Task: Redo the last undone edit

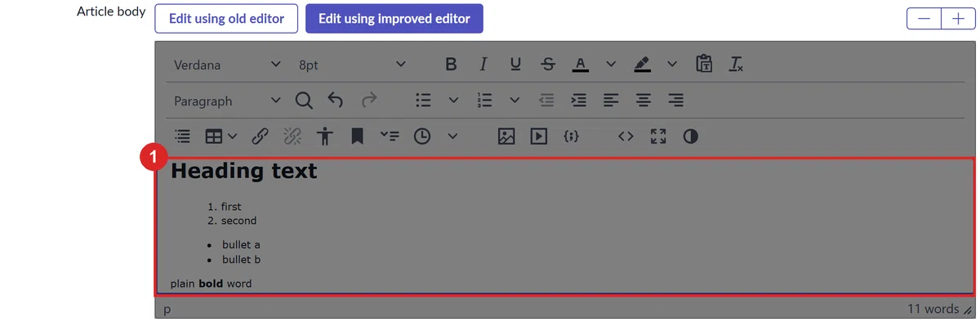Action: pyautogui.click(x=368, y=101)
